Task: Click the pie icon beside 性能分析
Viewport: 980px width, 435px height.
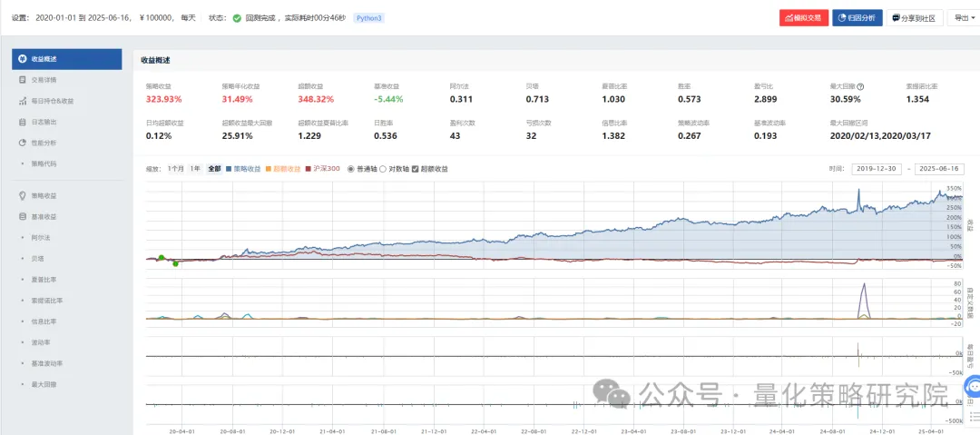Action: pyautogui.click(x=23, y=143)
